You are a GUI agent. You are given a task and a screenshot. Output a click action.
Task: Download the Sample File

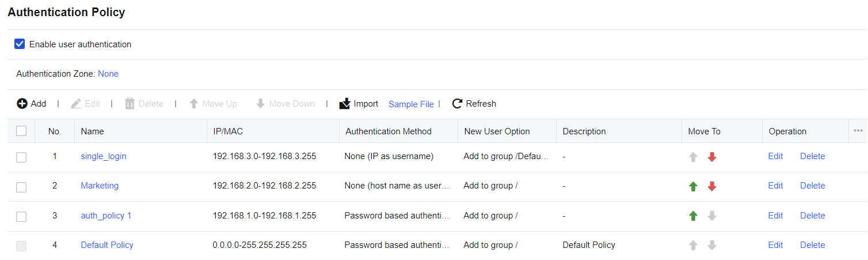tap(411, 104)
